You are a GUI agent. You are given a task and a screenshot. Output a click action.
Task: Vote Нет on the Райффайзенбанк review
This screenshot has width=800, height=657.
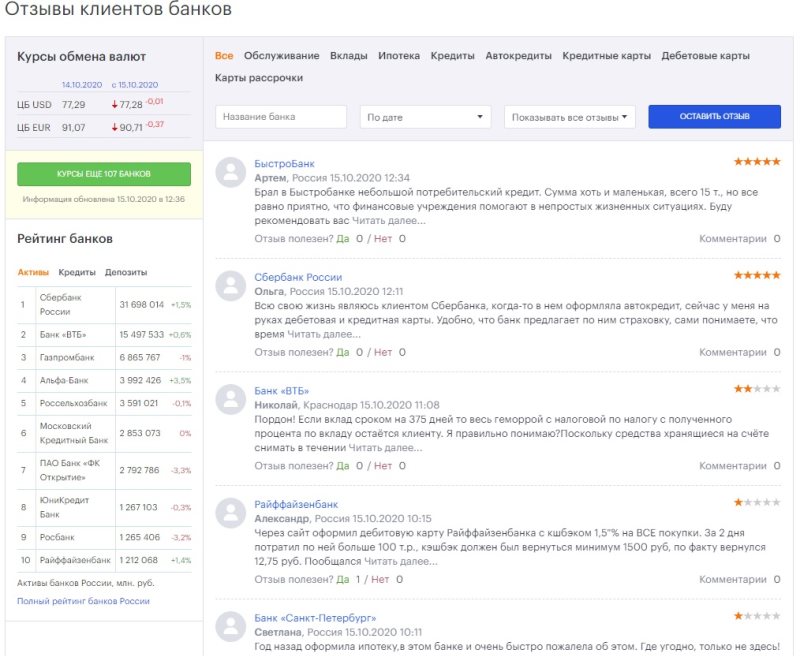click(x=380, y=579)
